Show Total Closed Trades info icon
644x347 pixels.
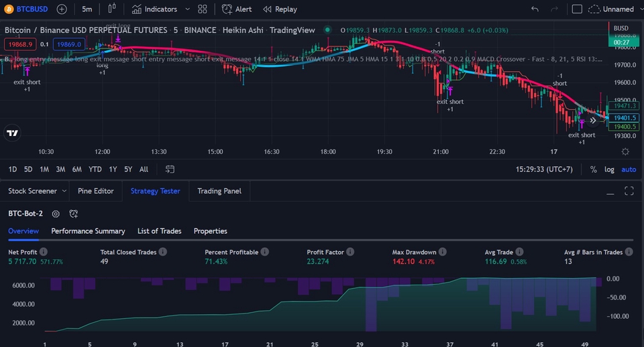[163, 252]
